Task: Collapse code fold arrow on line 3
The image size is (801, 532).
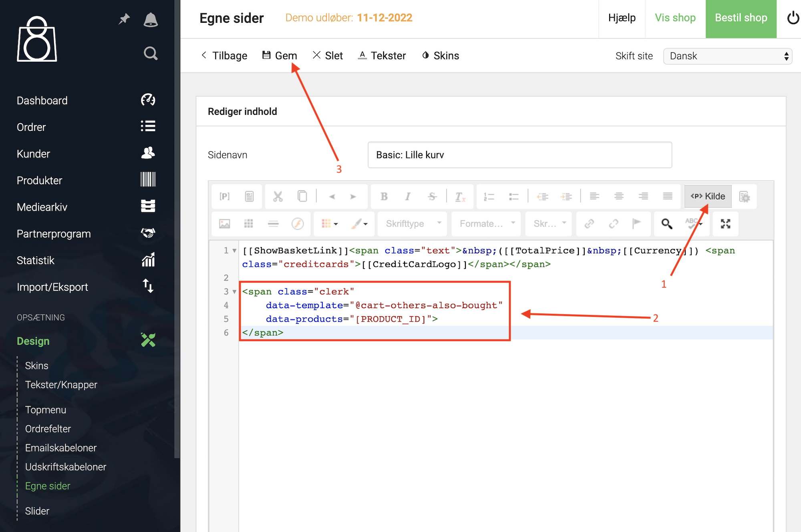Action: pos(234,291)
